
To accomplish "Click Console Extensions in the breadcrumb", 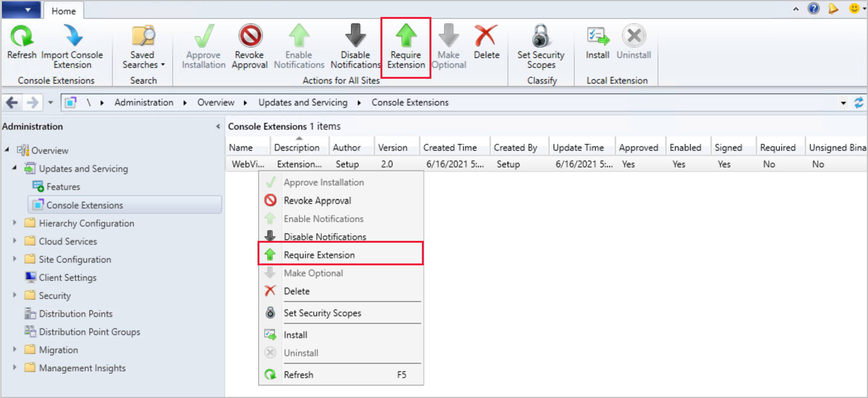I will (x=410, y=103).
